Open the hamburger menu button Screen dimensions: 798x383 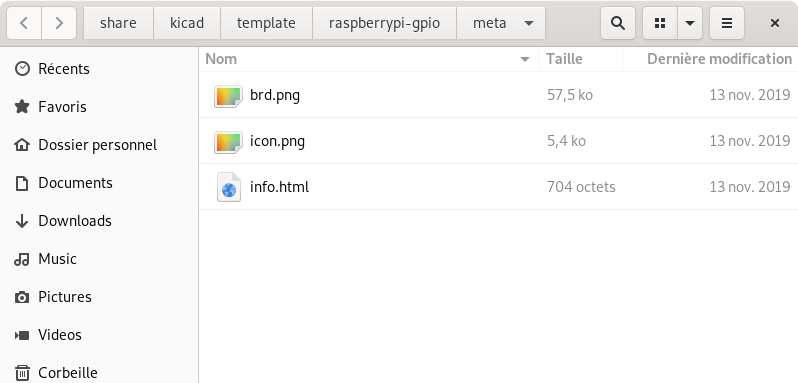[727, 23]
